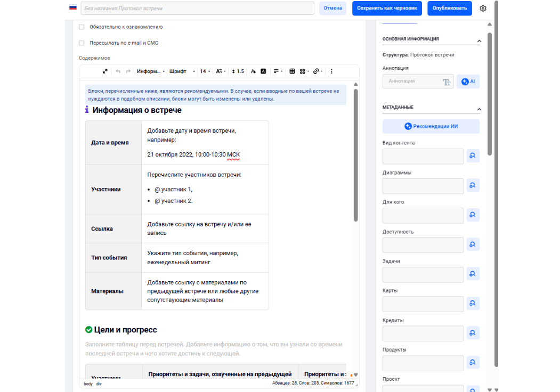Viewport: 560px width, 392px height.
Task: Open the font size 14 dropdown
Action: [x=205, y=71]
